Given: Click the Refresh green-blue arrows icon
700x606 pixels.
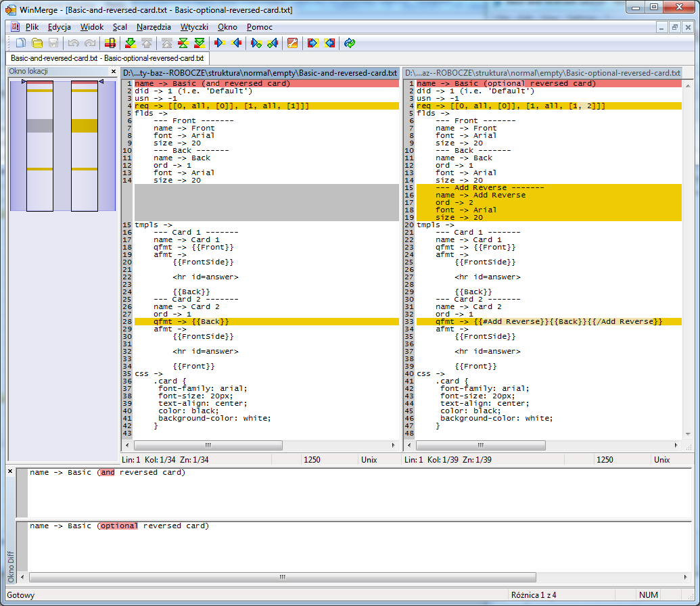Looking at the screenshot, I should pos(350,43).
